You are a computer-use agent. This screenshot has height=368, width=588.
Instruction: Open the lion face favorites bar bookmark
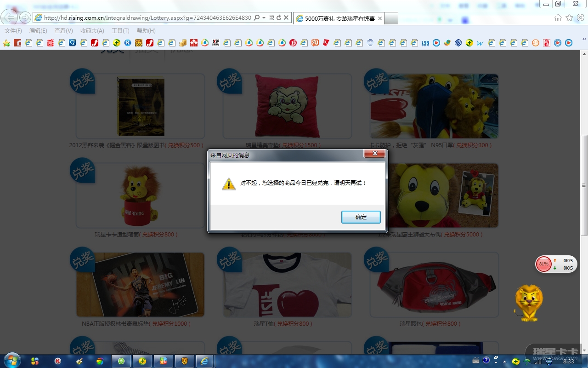(x=139, y=43)
